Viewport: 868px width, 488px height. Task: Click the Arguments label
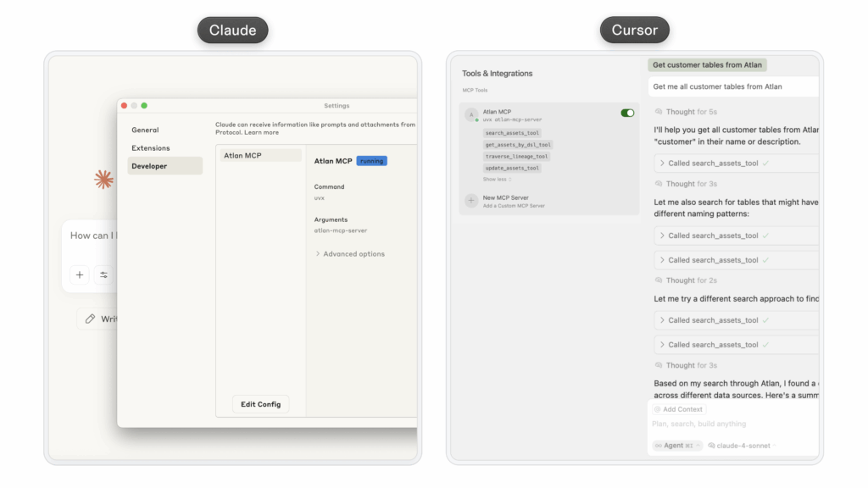(x=331, y=219)
